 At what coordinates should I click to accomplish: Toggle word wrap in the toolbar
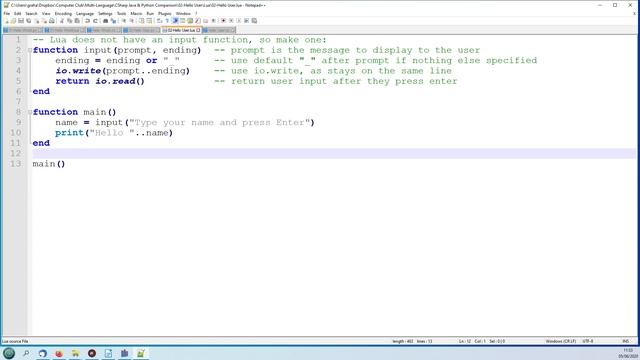(159, 20)
